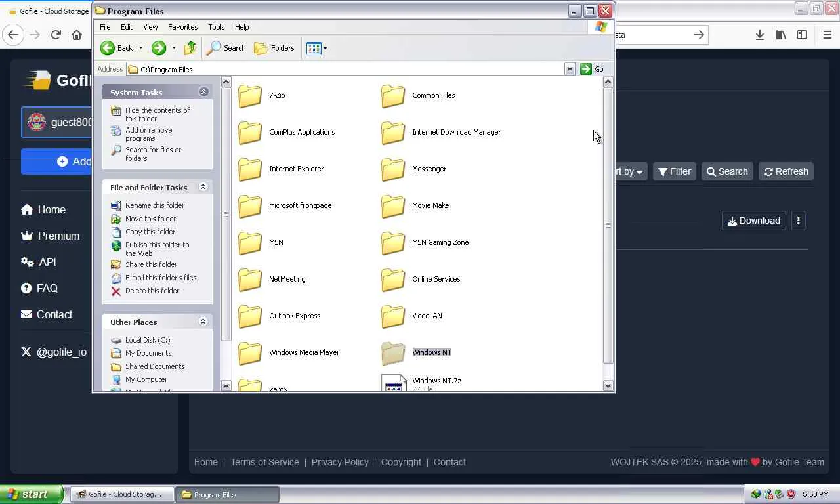This screenshot has width=840, height=504.
Task: Open Gofile three-dot more options menu
Action: tap(799, 220)
